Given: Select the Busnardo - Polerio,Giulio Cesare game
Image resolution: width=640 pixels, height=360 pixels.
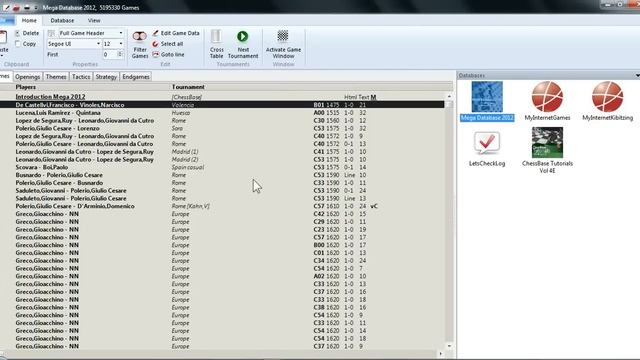Looking at the screenshot, I should coord(222,175).
